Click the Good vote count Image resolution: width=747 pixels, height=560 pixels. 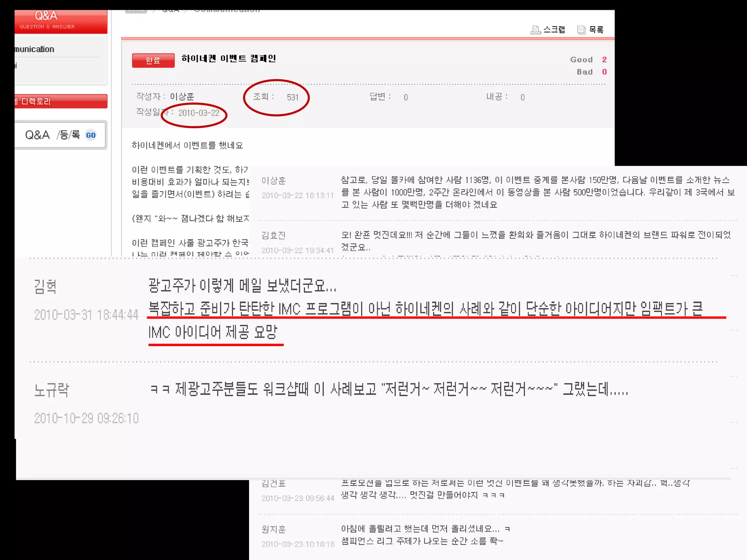(x=604, y=59)
